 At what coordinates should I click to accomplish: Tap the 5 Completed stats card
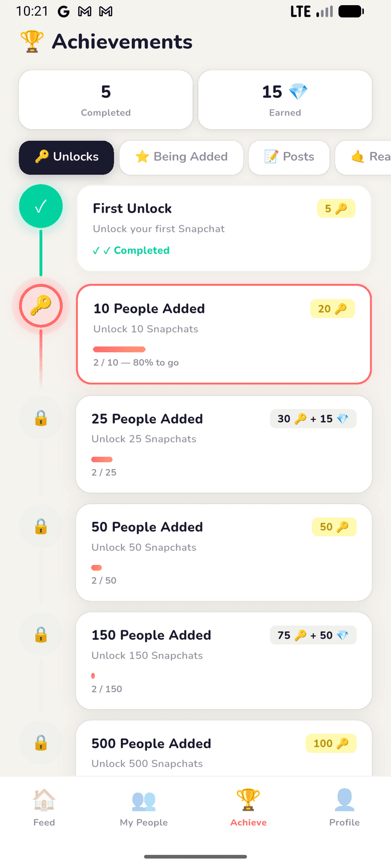coord(105,99)
